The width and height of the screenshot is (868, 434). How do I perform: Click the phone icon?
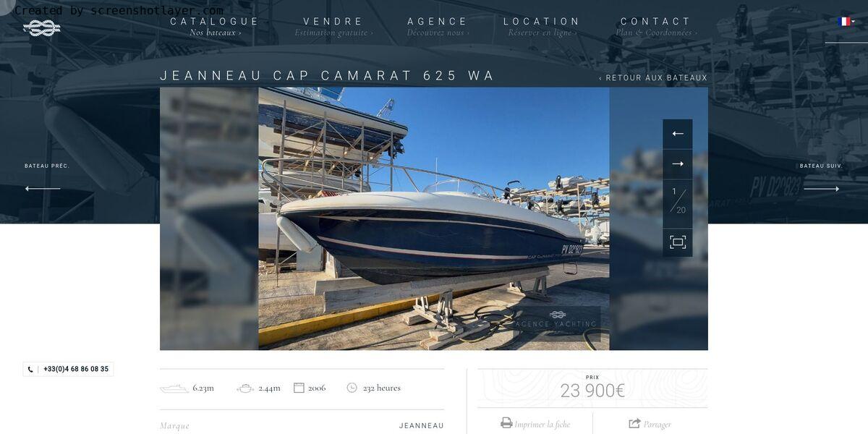click(x=30, y=370)
